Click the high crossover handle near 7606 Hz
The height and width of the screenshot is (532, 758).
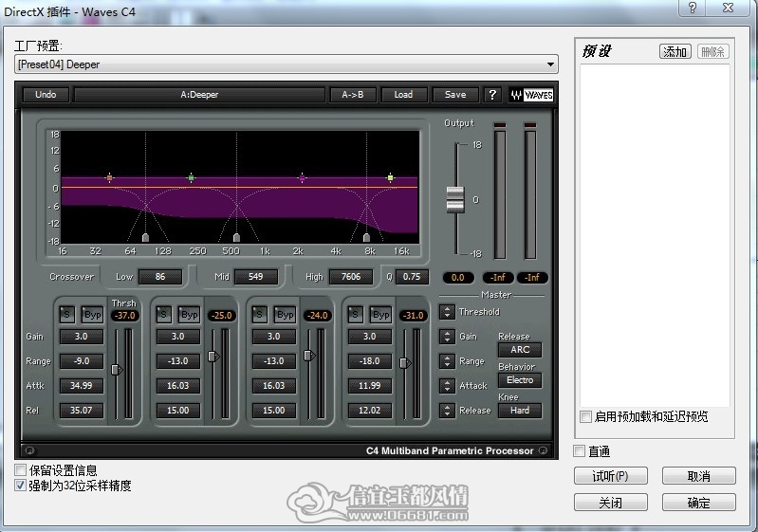click(366, 237)
